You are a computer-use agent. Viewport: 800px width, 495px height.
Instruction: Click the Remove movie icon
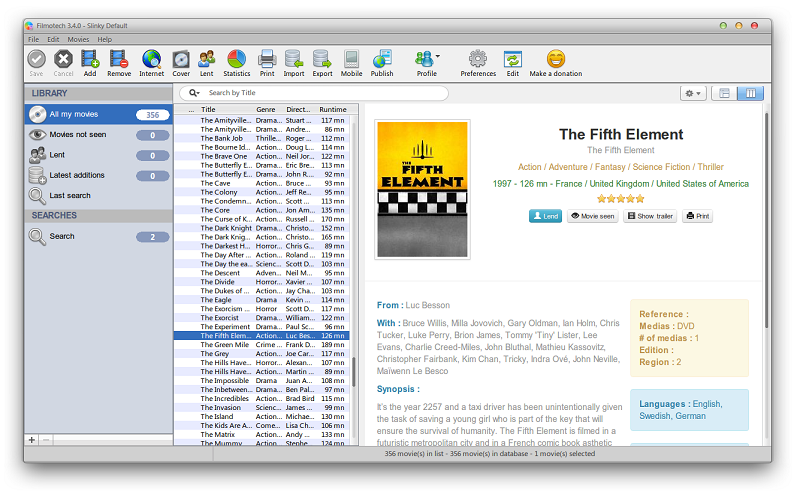pos(119,63)
